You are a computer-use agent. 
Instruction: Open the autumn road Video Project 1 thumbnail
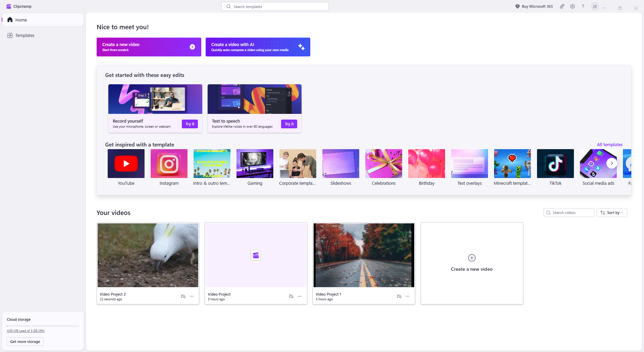[x=364, y=255]
